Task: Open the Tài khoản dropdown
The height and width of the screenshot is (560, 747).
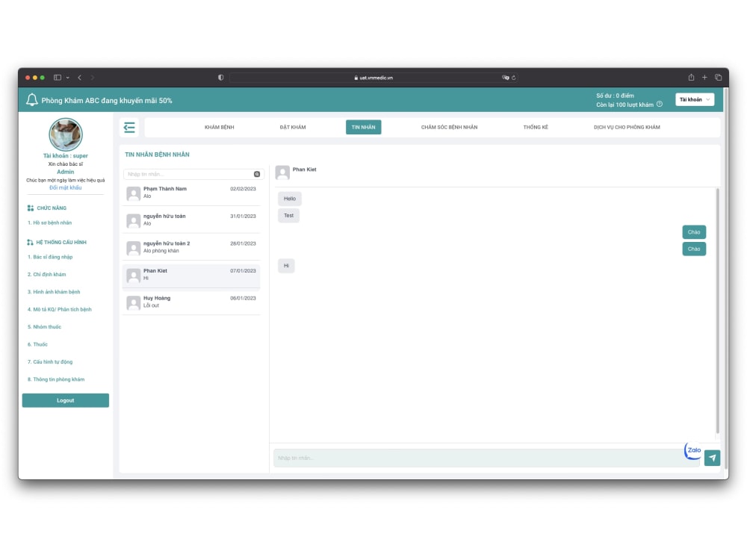Action: point(695,99)
